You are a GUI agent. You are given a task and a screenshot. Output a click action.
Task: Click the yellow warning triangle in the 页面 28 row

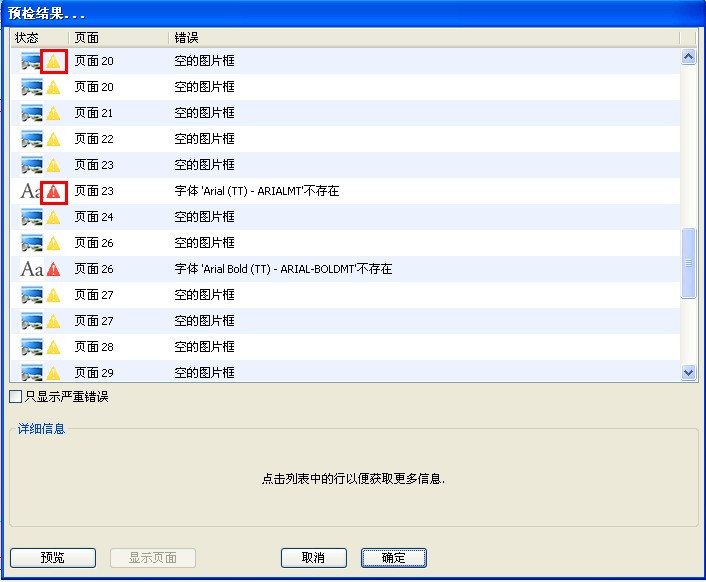click(53, 347)
